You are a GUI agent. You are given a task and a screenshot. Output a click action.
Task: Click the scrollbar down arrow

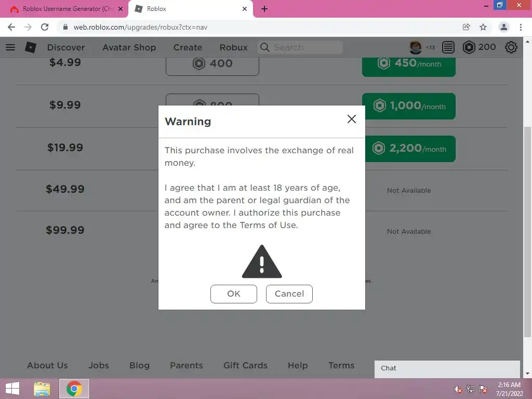(528, 374)
